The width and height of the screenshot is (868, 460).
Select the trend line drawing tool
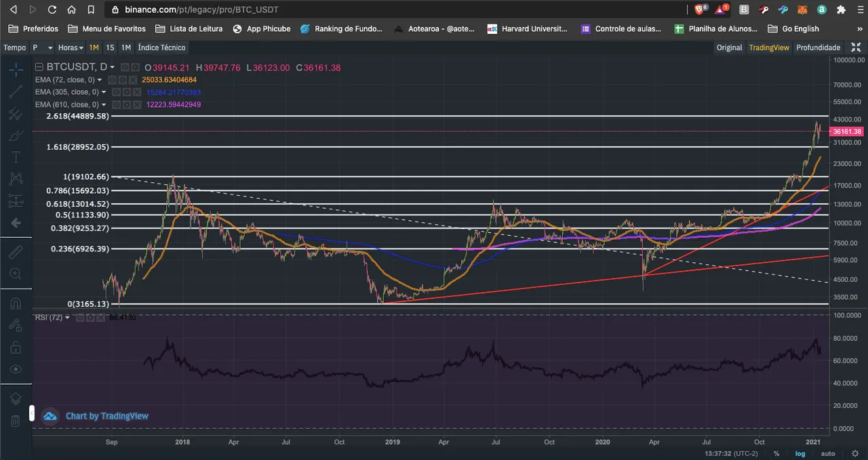tap(16, 91)
